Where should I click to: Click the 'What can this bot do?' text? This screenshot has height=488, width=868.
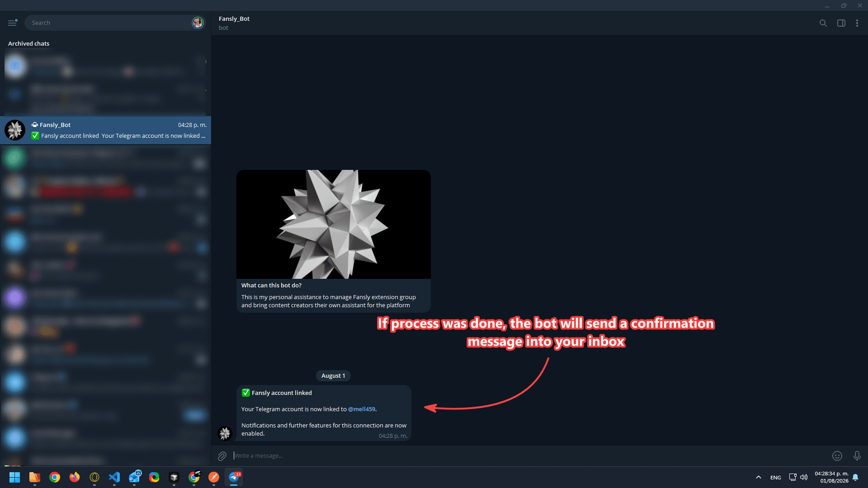[x=271, y=285]
